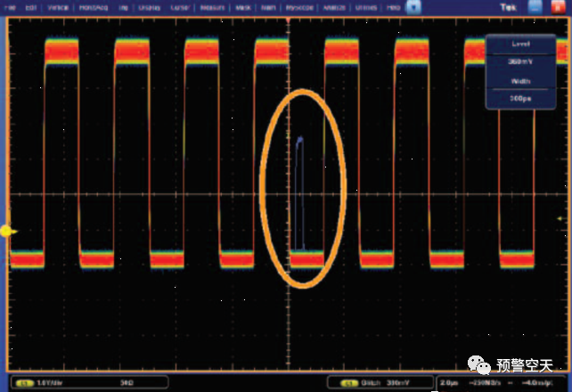Click the C1 badge in Glitch trigger readout

click(x=349, y=383)
